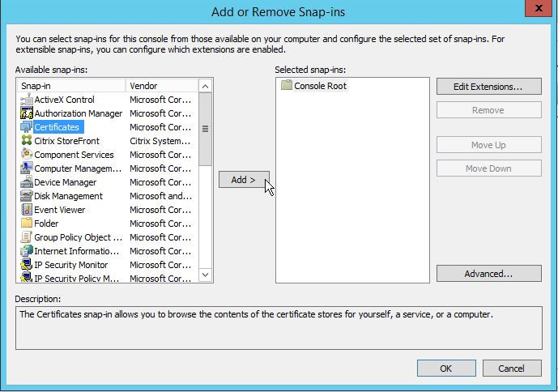Click the snap-in list scrollbar thumb
This screenshot has height=392, width=558.
point(206,129)
